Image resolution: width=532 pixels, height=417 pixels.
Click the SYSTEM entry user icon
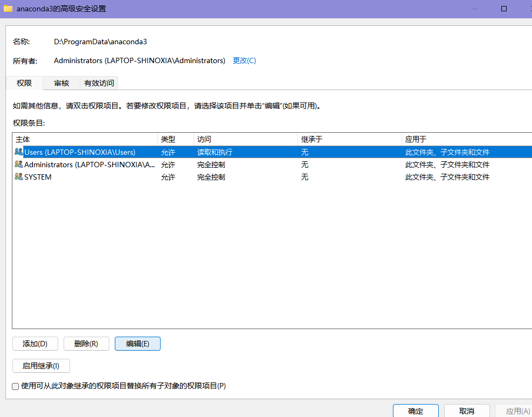coord(18,177)
